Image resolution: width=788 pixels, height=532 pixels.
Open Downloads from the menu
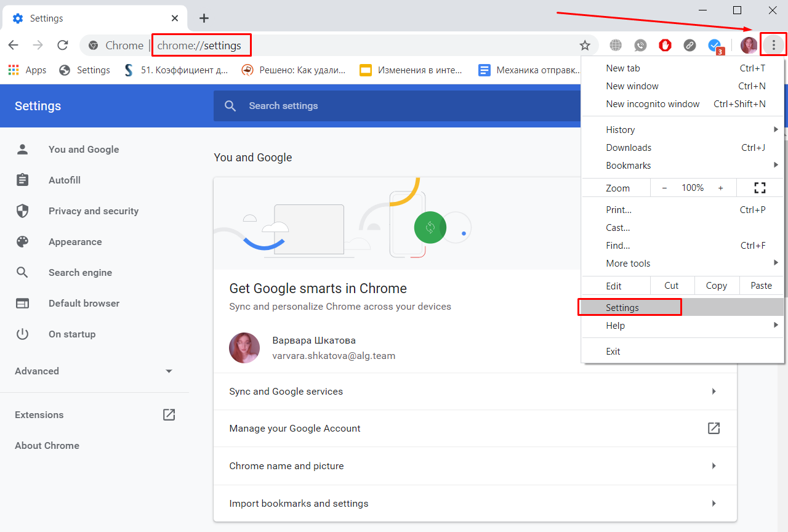pos(683,148)
